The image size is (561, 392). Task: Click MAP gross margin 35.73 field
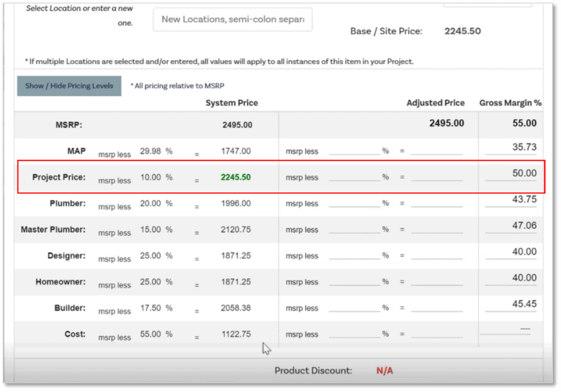[511, 147]
